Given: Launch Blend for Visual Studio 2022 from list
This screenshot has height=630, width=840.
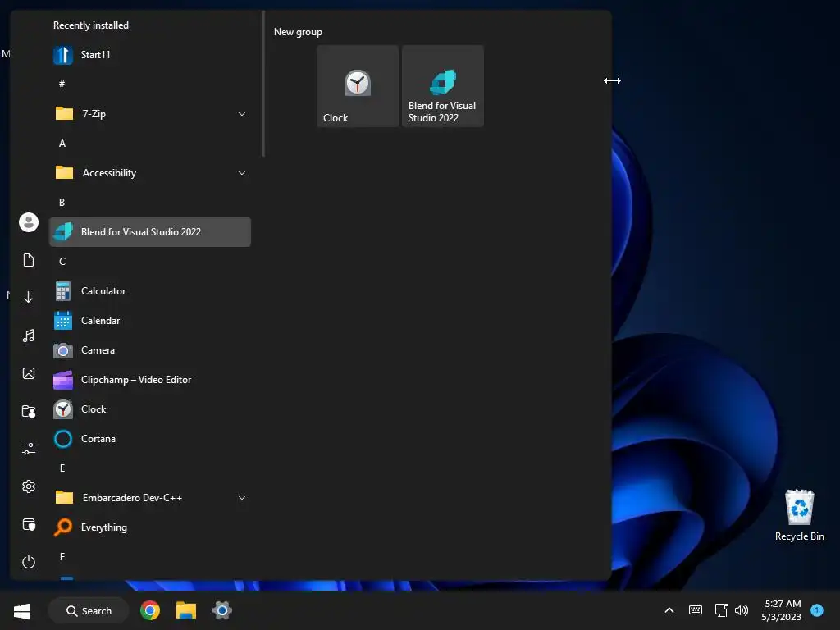Looking at the screenshot, I should coord(150,232).
